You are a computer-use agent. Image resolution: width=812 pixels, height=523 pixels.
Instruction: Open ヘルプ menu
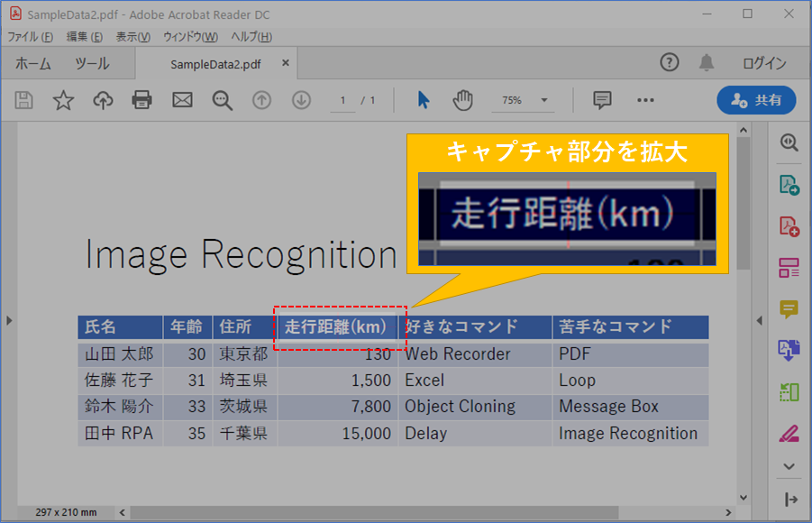tap(251, 37)
